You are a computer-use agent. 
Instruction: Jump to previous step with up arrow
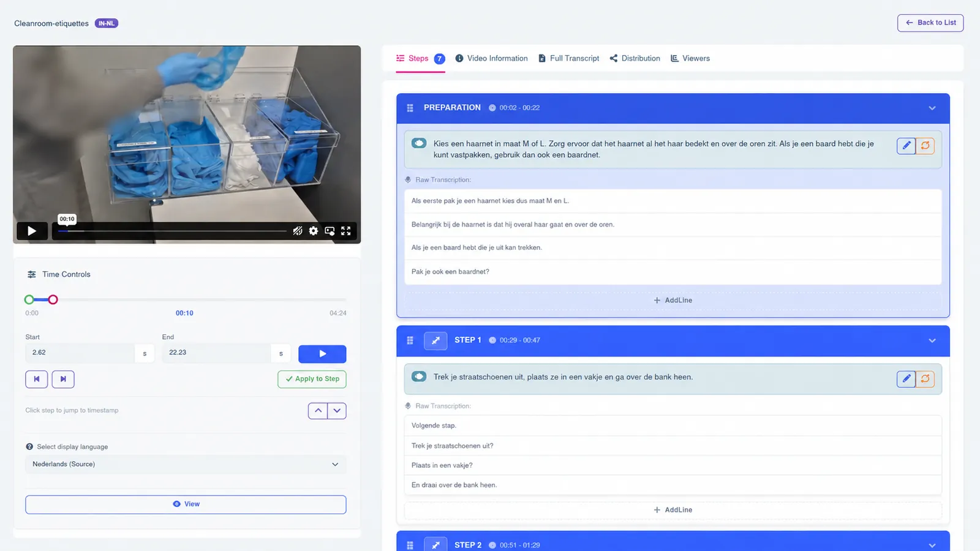click(318, 411)
